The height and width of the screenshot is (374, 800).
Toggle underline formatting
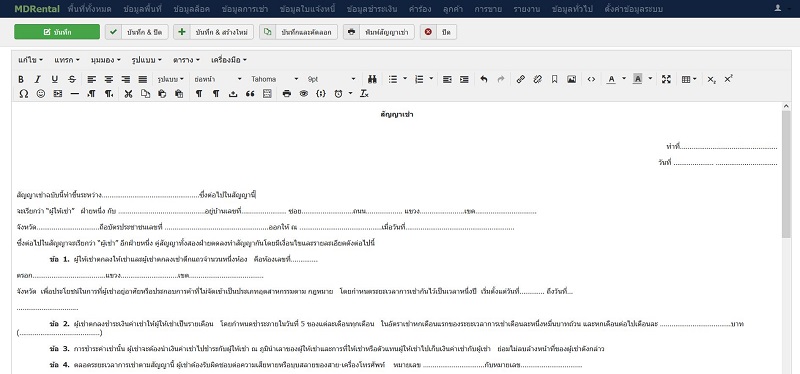click(x=55, y=79)
